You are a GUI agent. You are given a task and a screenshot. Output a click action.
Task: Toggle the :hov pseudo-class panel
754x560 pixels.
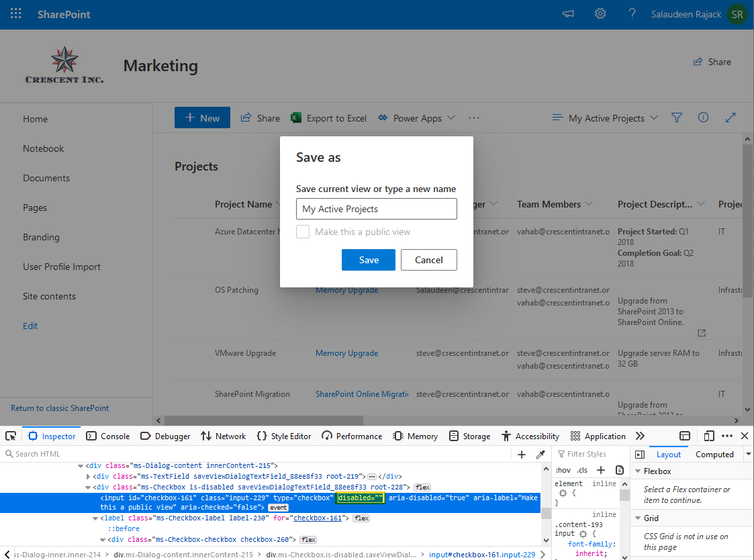tap(563, 469)
